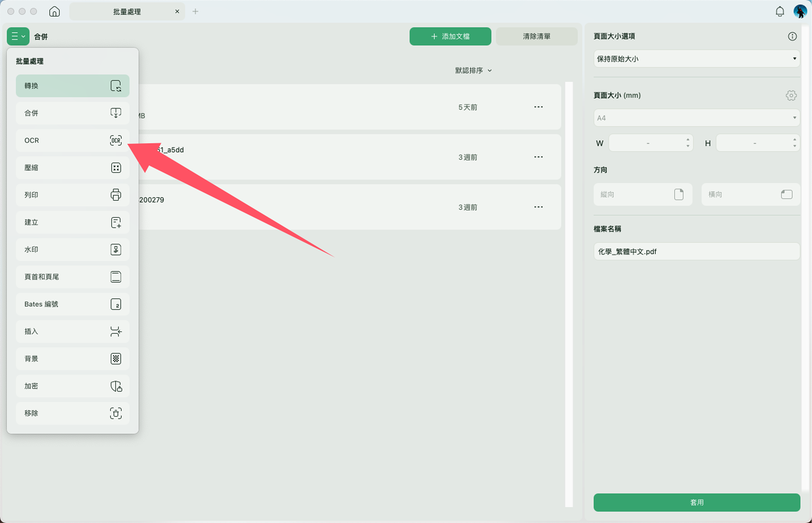Choose OCR from the batch menu

tap(73, 140)
